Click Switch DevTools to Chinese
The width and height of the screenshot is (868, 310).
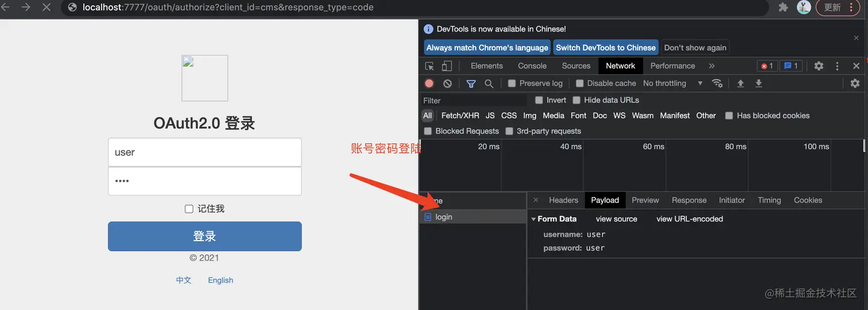click(x=606, y=48)
